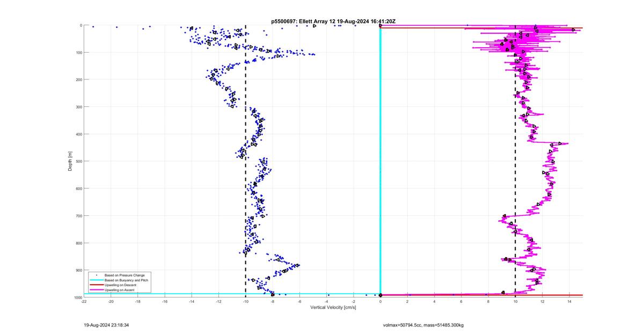Click velocity axis tick "-22"
Image resolution: width=644 pixels, height=334 pixels.
pos(84,302)
